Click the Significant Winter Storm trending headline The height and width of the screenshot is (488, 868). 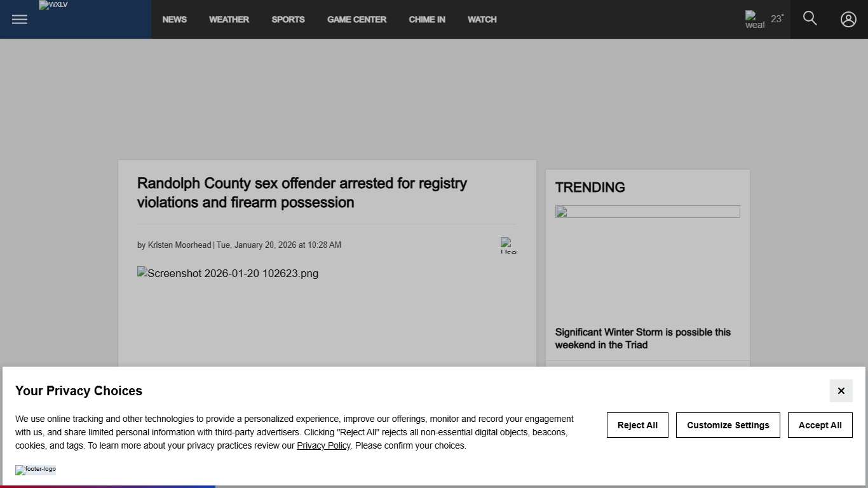coord(642,338)
